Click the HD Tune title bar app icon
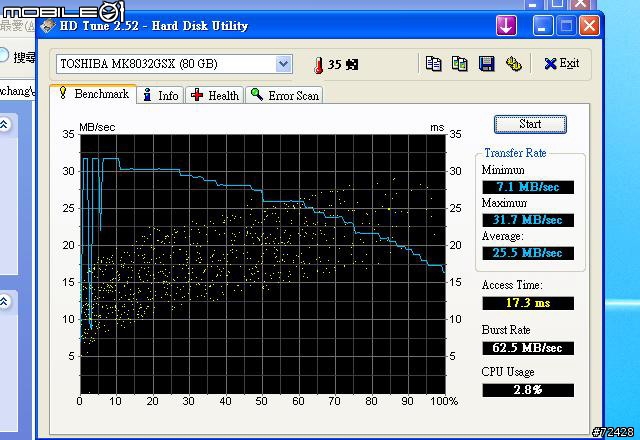640x440 pixels. pyautogui.click(x=48, y=26)
